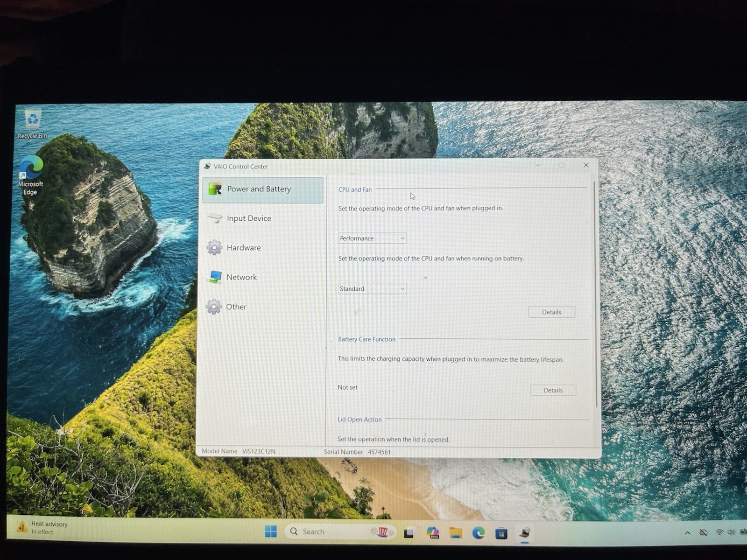Image resolution: width=747 pixels, height=560 pixels.
Task: Click the Hardware gear icon
Action: [214, 247]
